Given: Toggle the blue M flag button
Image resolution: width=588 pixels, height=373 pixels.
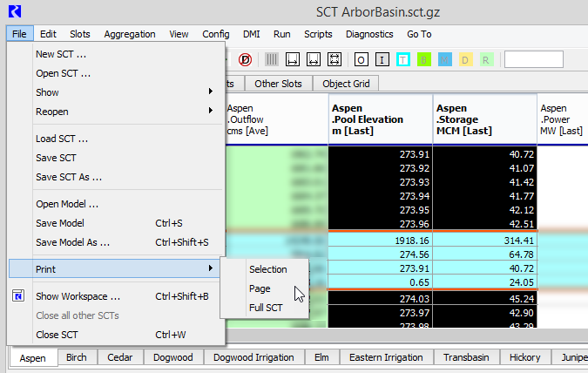Looking at the screenshot, I should click(x=445, y=59).
